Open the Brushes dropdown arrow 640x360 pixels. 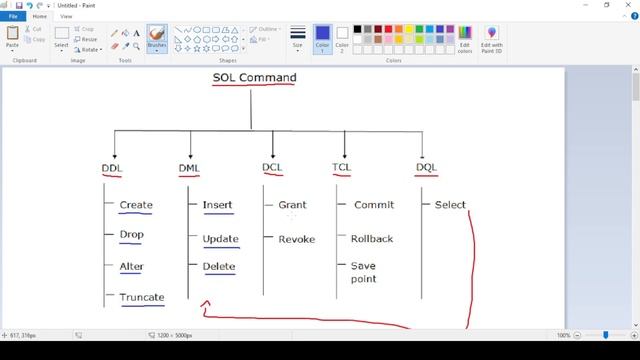pos(157,51)
